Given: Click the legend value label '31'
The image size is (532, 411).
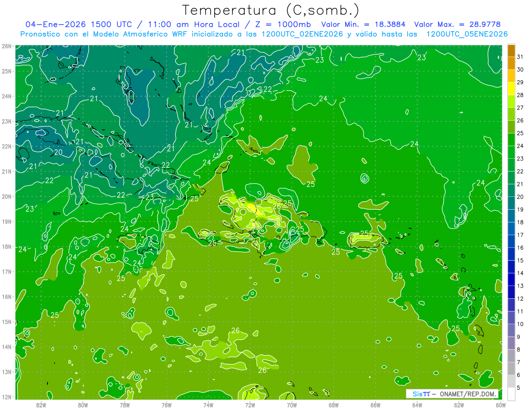Looking at the screenshot, I should (520, 56).
